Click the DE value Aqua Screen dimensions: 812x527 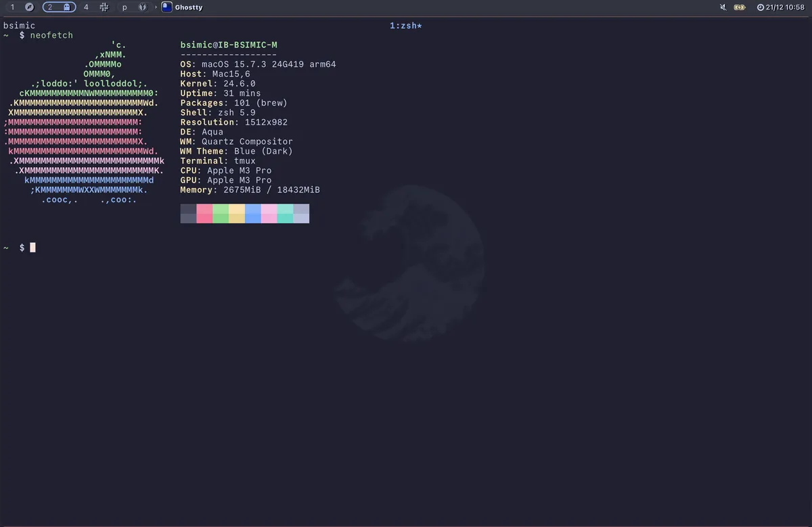point(212,132)
